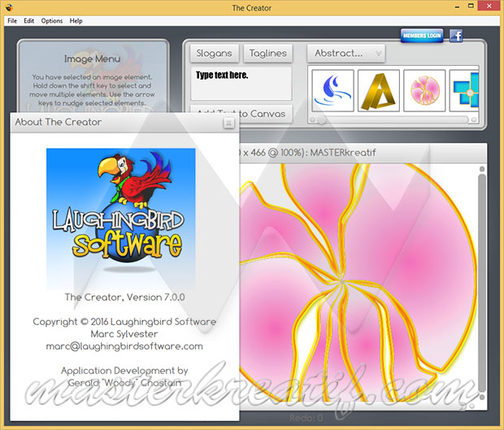
Task: Open the Facebook icon link
Action: 456,35
